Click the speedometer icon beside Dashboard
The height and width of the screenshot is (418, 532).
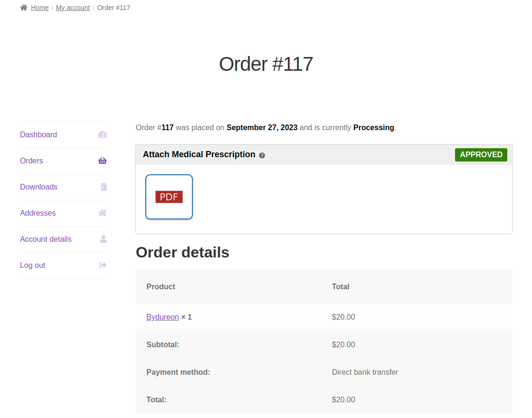103,134
